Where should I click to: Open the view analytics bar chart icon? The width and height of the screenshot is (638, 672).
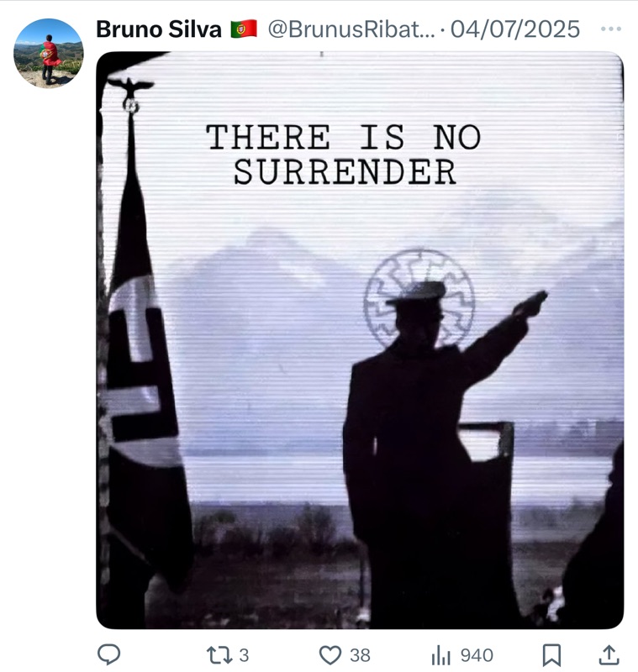tap(441, 655)
